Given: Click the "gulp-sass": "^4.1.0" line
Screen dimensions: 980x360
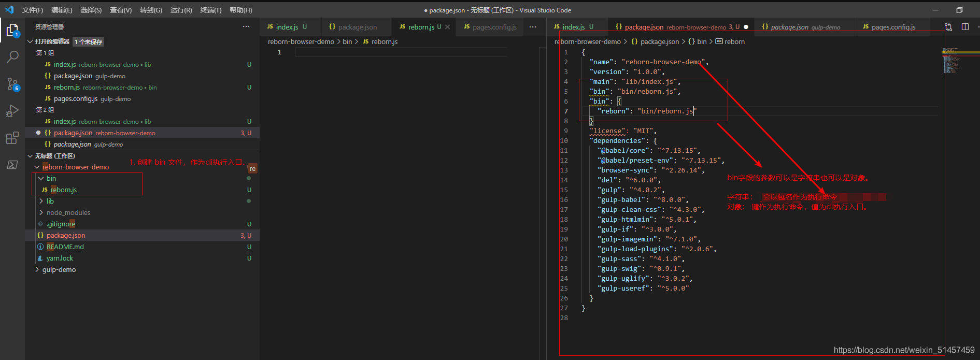Looking at the screenshot, I should pos(641,258).
